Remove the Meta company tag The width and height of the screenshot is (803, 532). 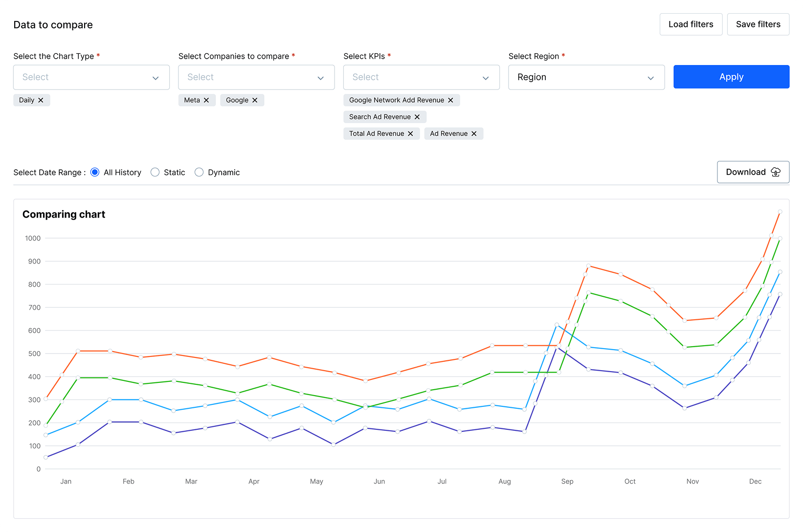click(207, 100)
